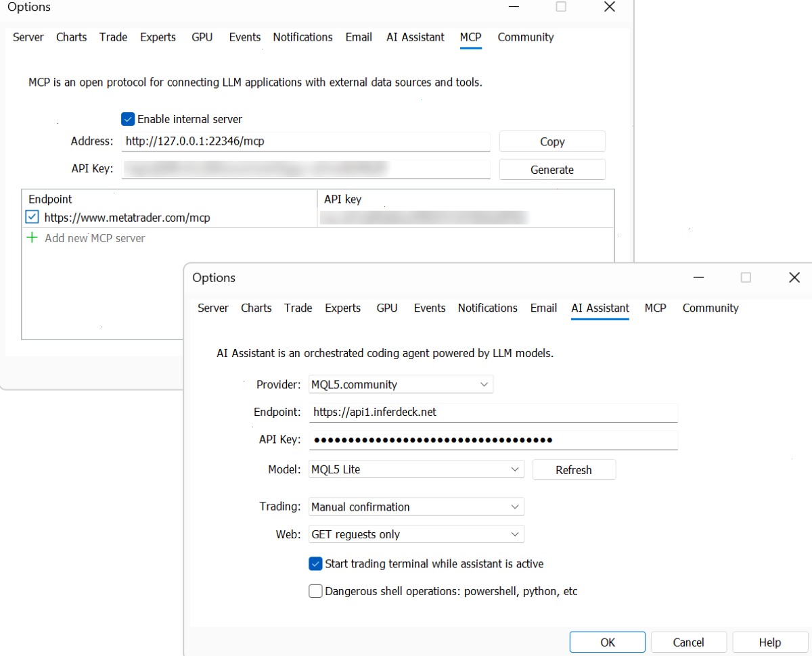Open Events tab in the front Options window
This screenshot has height=656, width=812.
[430, 308]
